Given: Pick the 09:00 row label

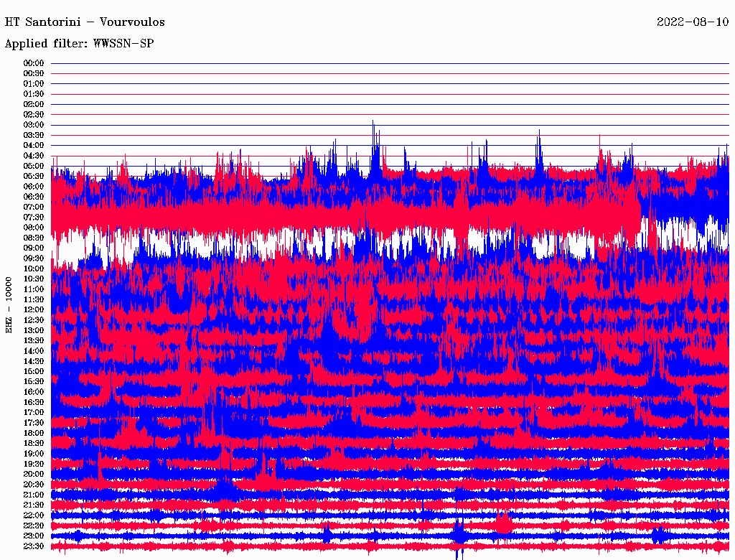Looking at the screenshot, I should pos(34,248).
